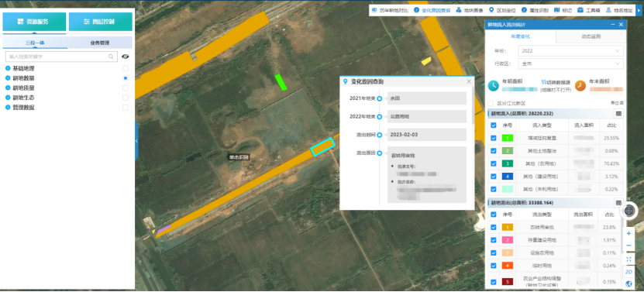Switch map to 2D view

click(x=629, y=272)
